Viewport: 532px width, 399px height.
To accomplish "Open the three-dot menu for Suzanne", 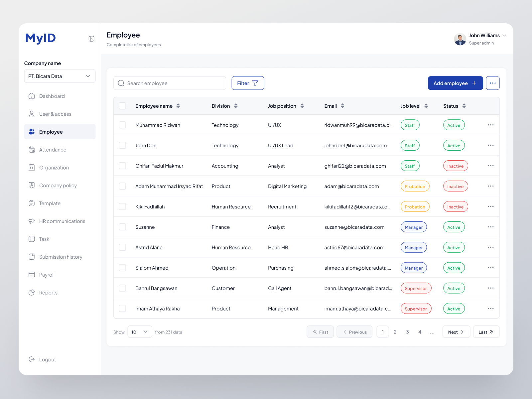I will point(490,227).
